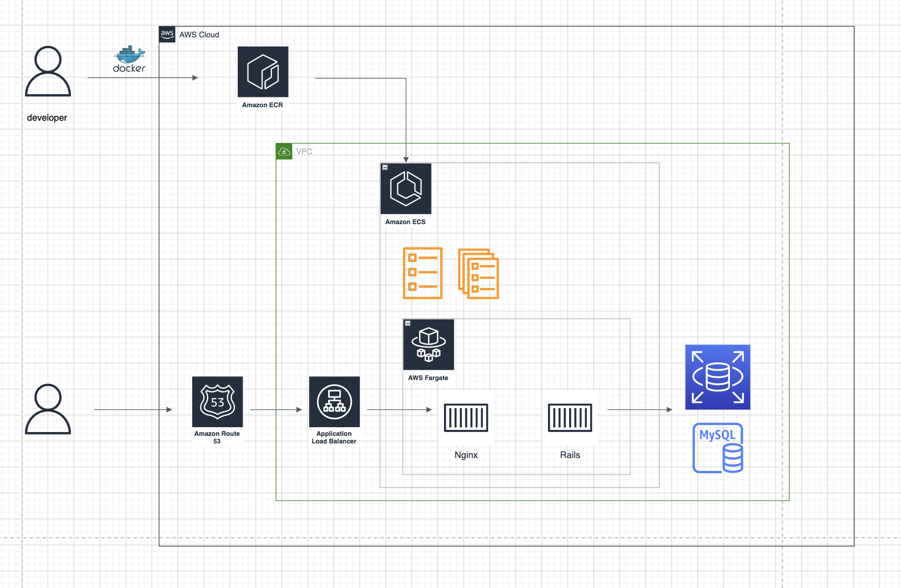Click the VPC cloud lock icon
901x588 pixels.
[x=284, y=152]
